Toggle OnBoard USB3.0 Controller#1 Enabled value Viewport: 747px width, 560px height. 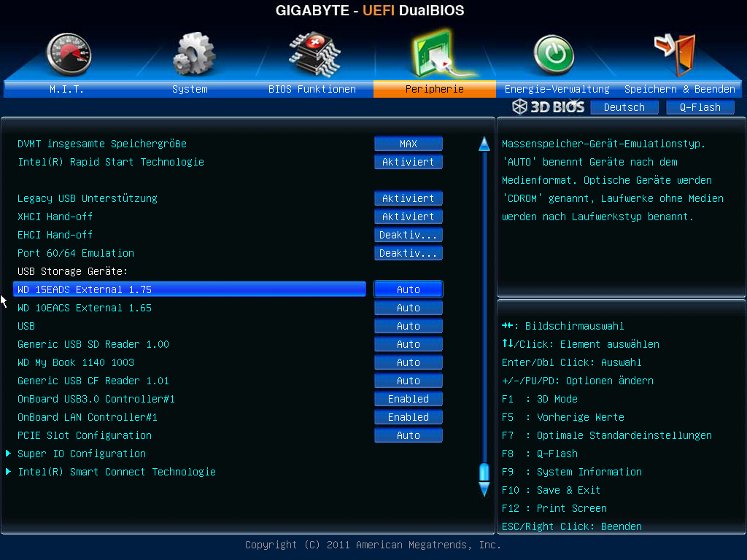click(x=409, y=399)
